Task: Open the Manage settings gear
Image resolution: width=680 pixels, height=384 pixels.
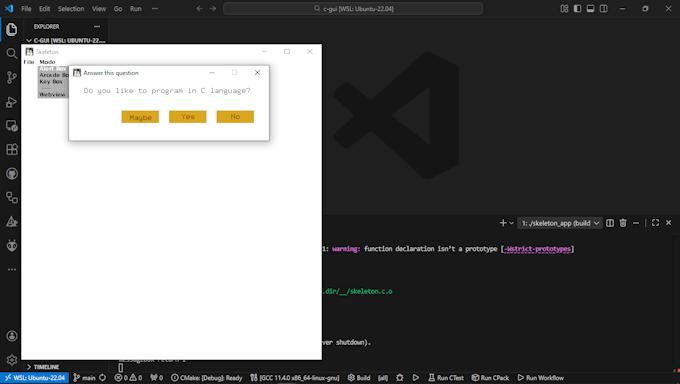Action: (12, 360)
